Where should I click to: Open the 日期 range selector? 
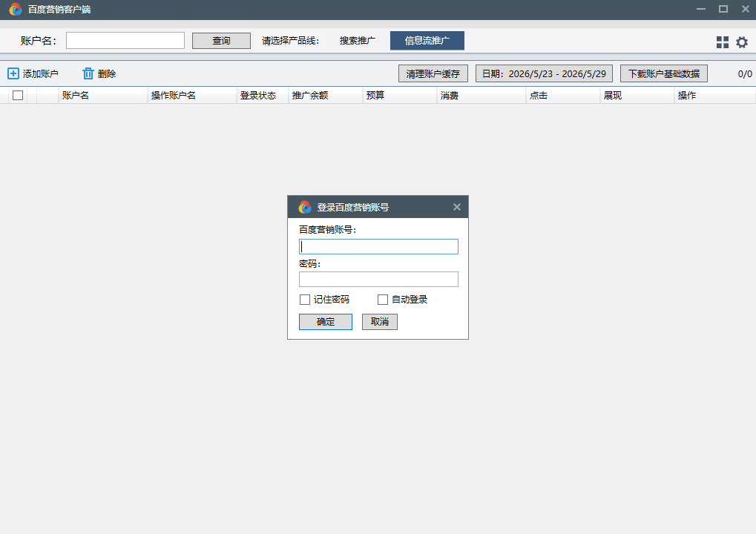544,73
